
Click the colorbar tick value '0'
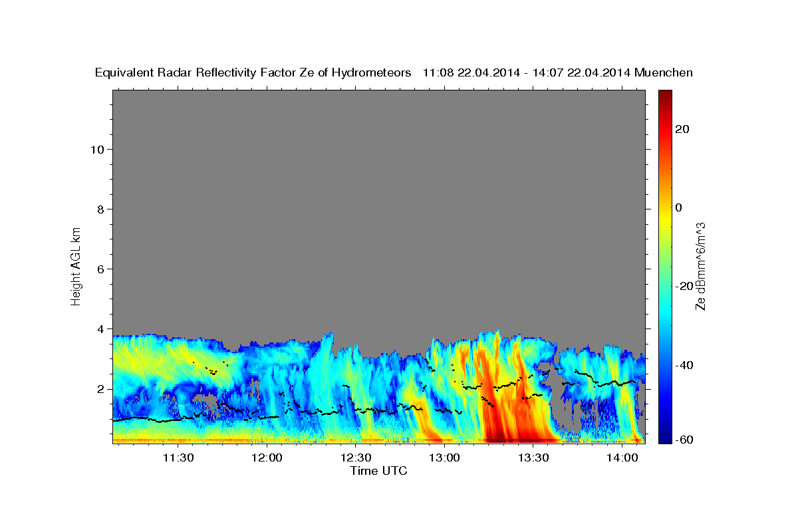[679, 207]
